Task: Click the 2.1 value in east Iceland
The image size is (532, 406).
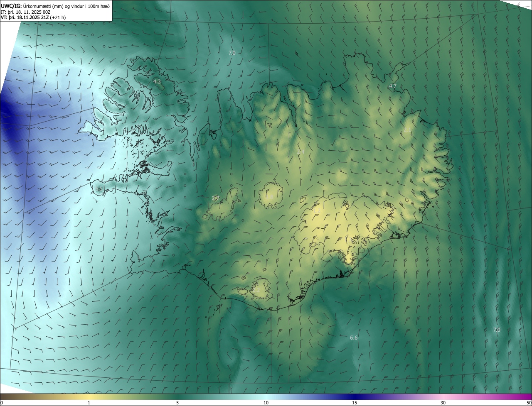Action: coord(407,130)
